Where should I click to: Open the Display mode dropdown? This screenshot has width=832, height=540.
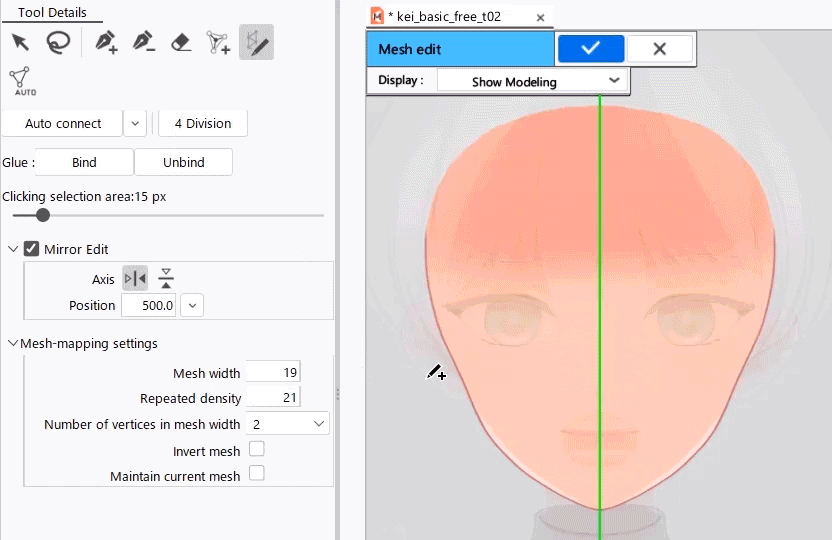[x=532, y=81]
